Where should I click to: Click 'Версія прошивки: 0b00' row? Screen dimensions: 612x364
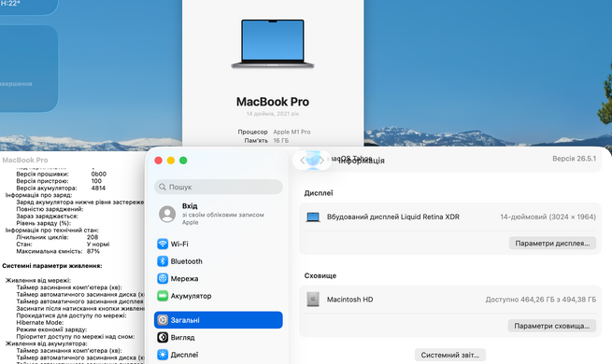pyautogui.click(x=61, y=174)
